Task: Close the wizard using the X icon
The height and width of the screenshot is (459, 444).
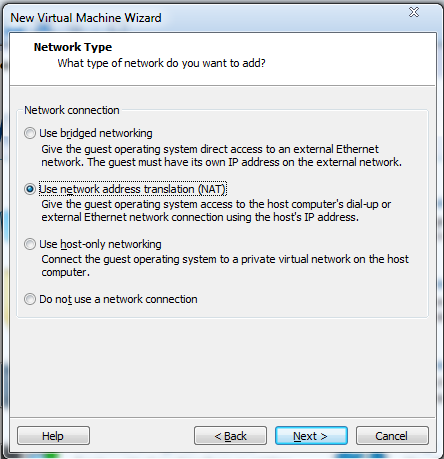Action: tap(414, 12)
